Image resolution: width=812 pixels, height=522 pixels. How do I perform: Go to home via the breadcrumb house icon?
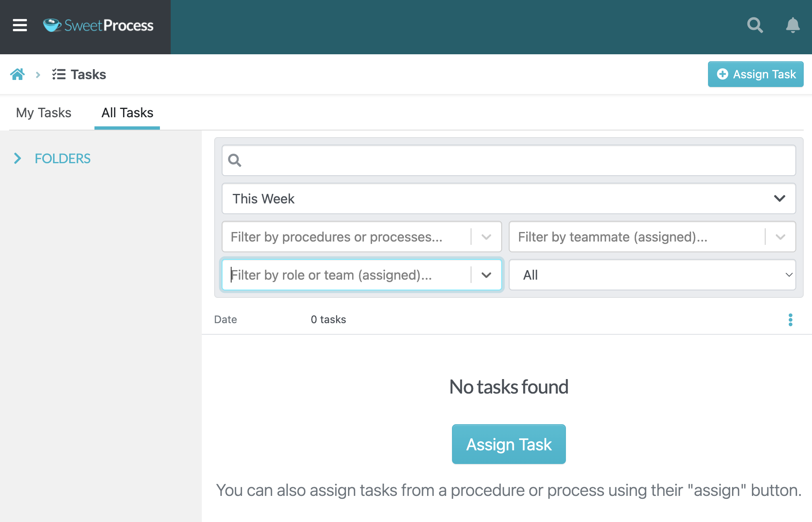point(17,74)
